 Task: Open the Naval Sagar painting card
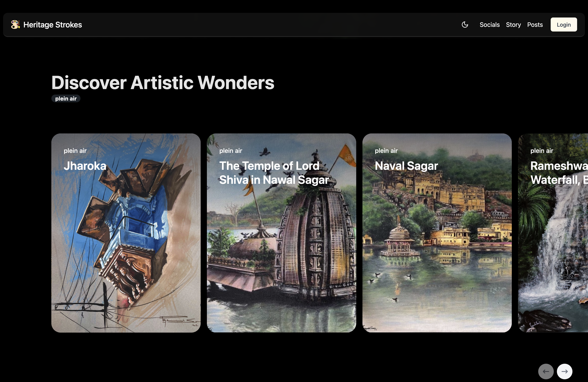click(437, 233)
